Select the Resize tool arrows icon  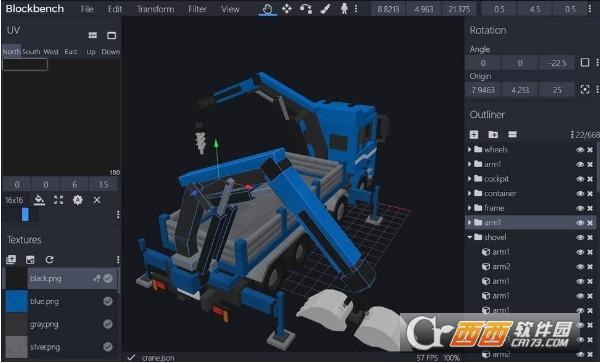[x=287, y=9]
